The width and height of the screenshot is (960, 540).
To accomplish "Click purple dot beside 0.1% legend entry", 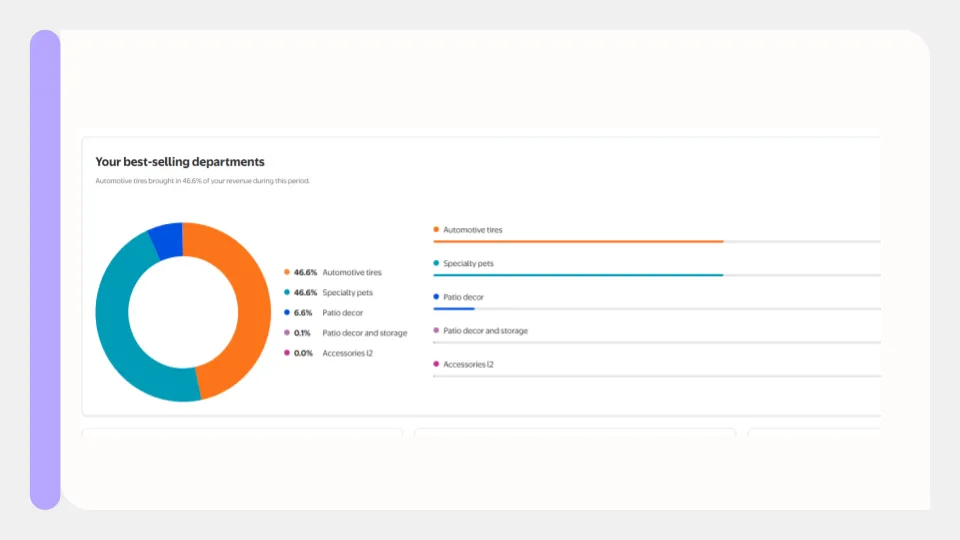I will 287,332.
